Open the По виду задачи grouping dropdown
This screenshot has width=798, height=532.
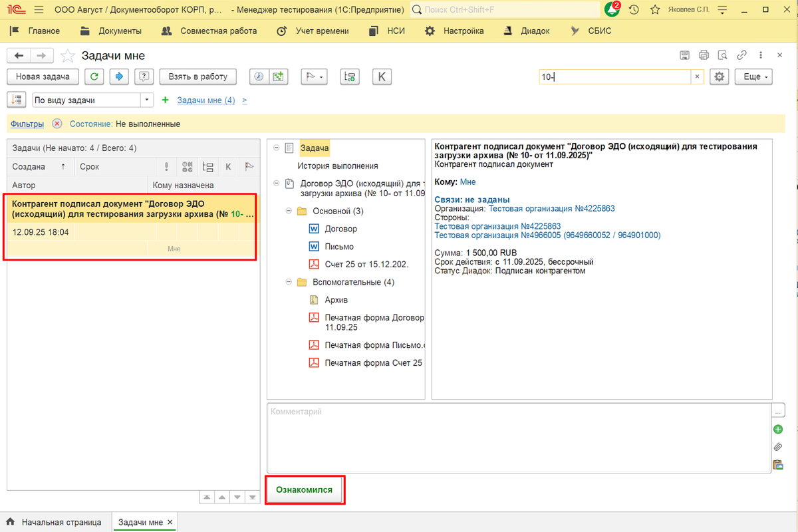tap(147, 100)
